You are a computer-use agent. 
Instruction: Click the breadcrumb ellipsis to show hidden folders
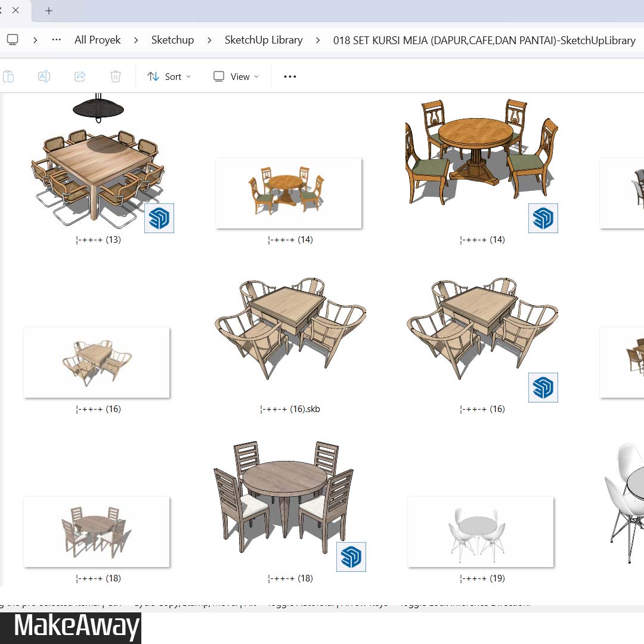click(57, 40)
